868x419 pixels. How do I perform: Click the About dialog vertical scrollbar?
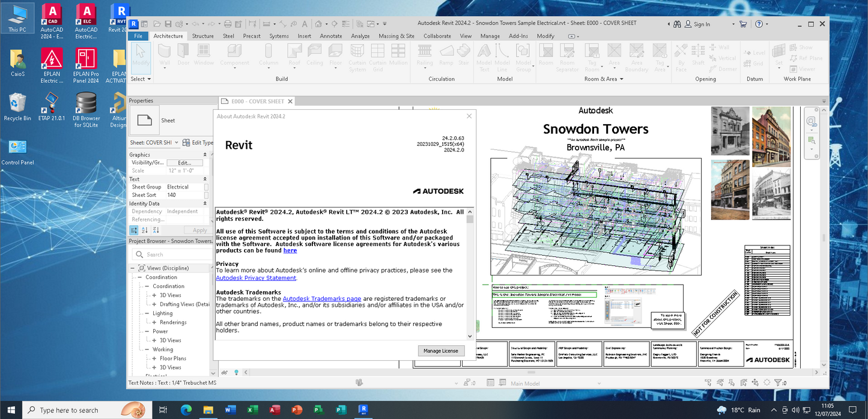(470, 274)
